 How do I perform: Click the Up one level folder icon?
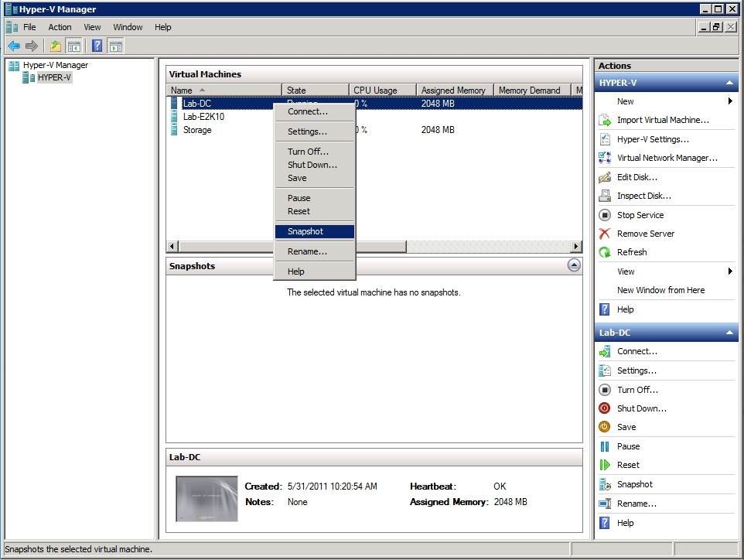[56, 46]
